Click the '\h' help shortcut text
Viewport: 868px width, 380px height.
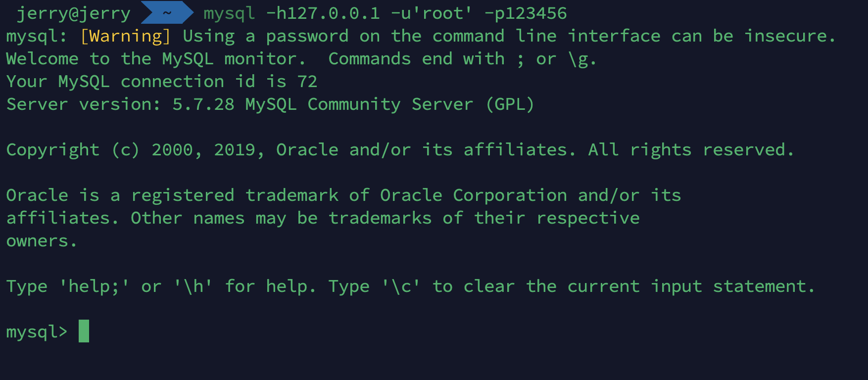coord(193,286)
